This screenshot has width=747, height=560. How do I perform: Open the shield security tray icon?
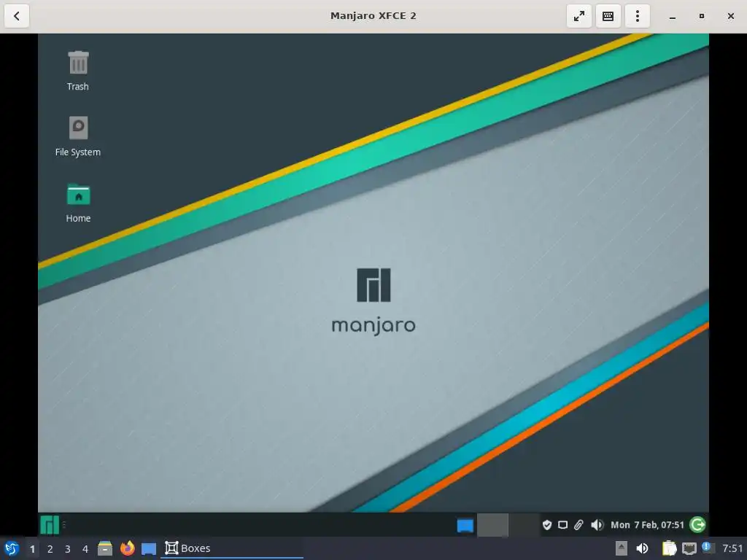(547, 525)
